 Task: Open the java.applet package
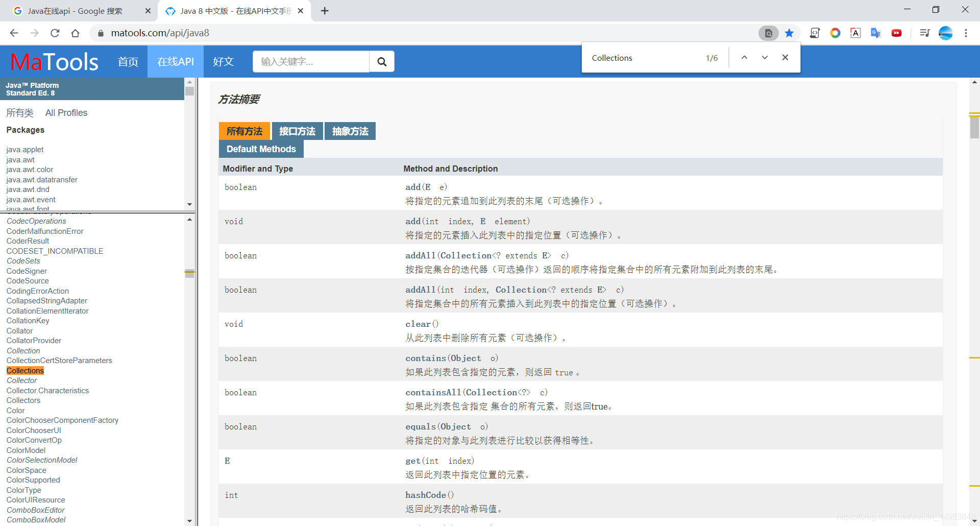25,150
